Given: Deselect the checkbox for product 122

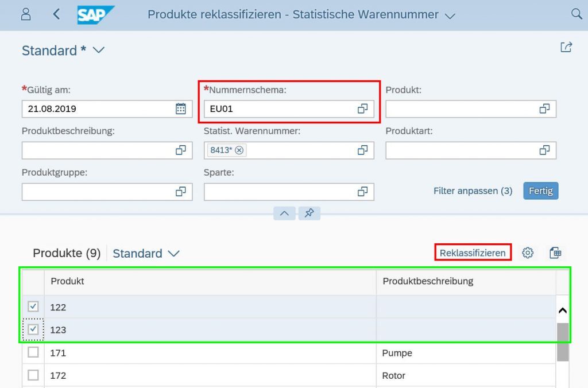Looking at the screenshot, I should 33,307.
